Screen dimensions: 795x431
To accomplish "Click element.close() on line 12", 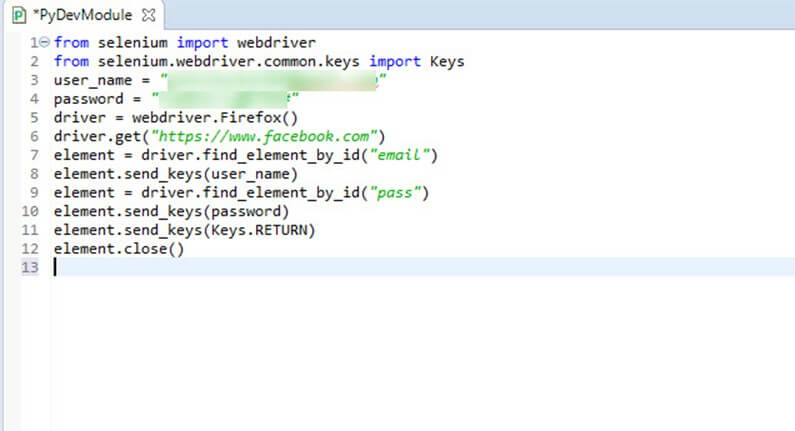I will 119,249.
